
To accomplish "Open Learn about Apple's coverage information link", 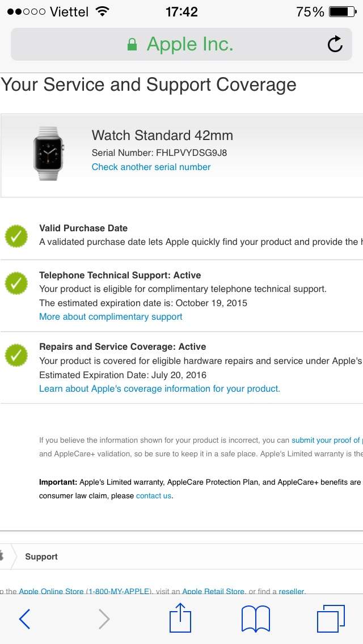I will (x=159, y=388).
